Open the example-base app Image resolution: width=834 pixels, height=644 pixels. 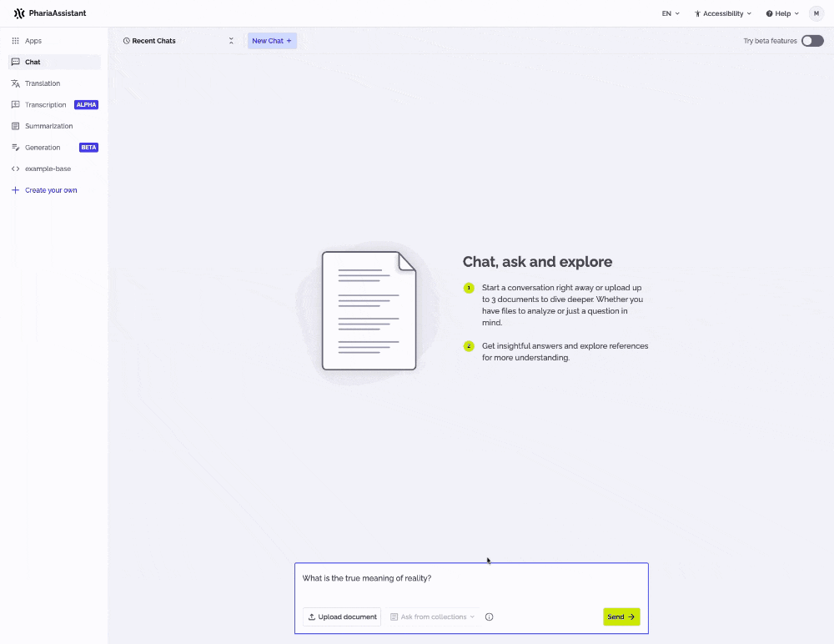46,169
